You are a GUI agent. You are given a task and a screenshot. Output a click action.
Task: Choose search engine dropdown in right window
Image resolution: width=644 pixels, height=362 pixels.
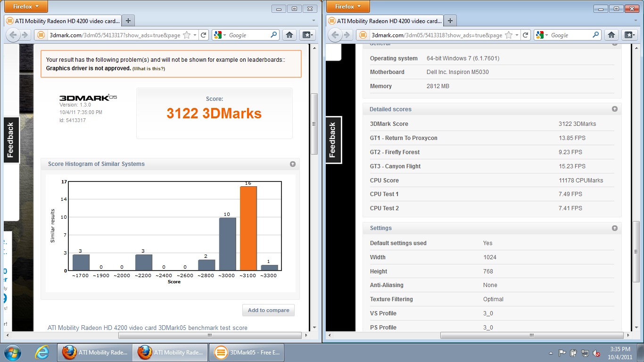(x=542, y=35)
